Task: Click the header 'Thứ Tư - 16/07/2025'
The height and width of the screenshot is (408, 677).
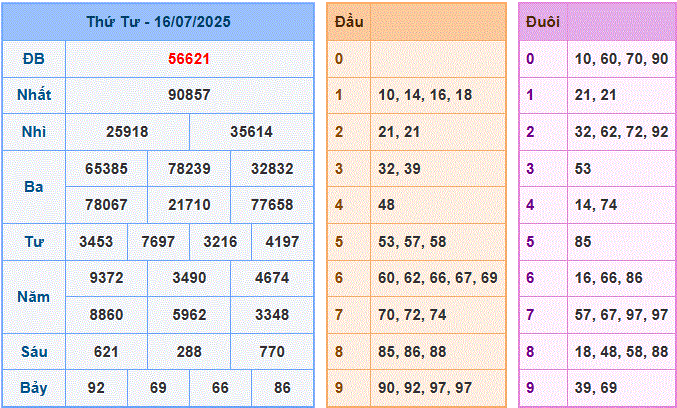Action: coord(158,22)
